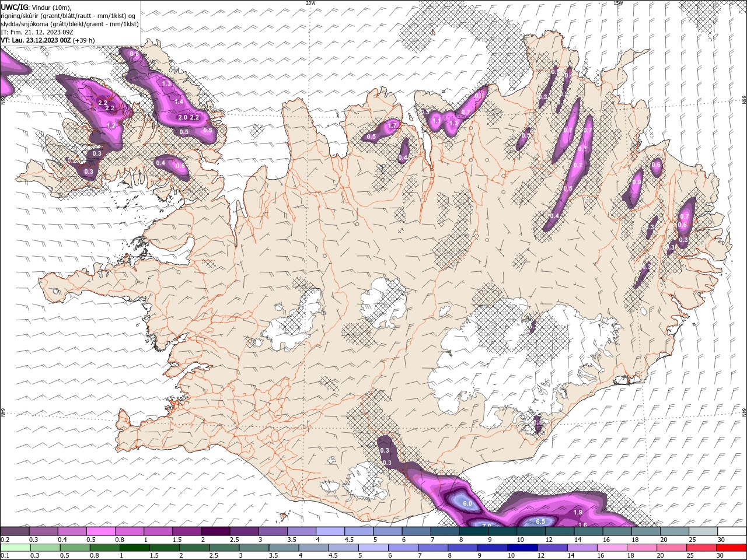
Task: Click the white swatch ending the upper snow legend
Action: (x=731, y=531)
